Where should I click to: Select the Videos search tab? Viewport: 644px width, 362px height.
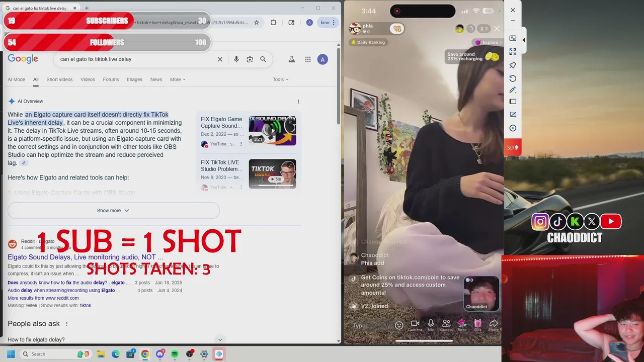[x=88, y=79]
